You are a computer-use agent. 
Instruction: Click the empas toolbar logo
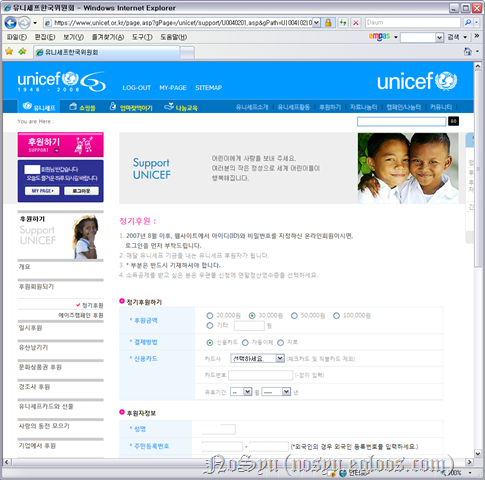pyautogui.click(x=379, y=36)
